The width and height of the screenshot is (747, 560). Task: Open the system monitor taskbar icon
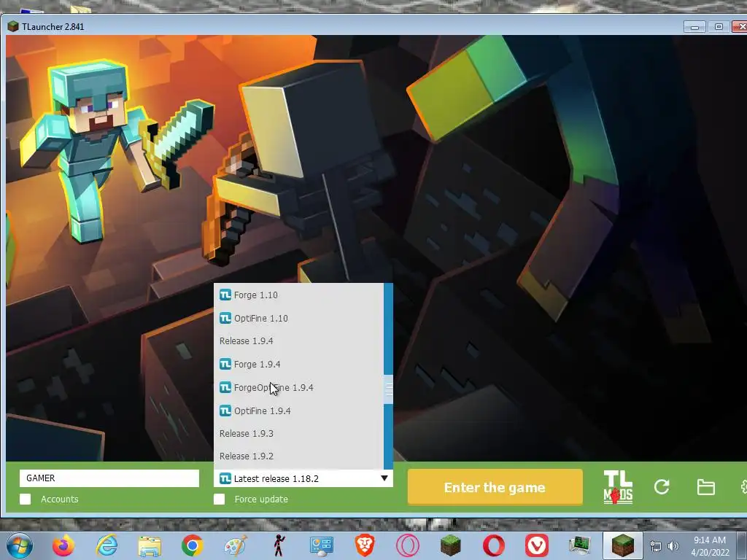coord(580,545)
